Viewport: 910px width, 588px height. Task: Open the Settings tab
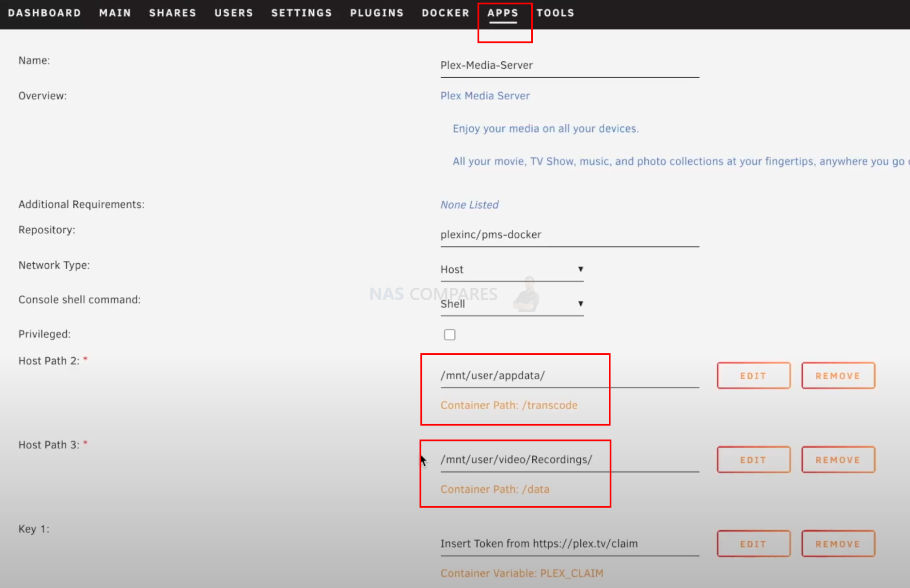(x=301, y=13)
